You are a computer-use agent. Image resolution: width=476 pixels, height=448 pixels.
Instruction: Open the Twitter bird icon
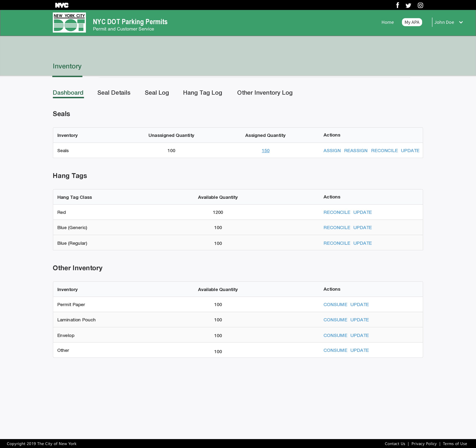(408, 6)
